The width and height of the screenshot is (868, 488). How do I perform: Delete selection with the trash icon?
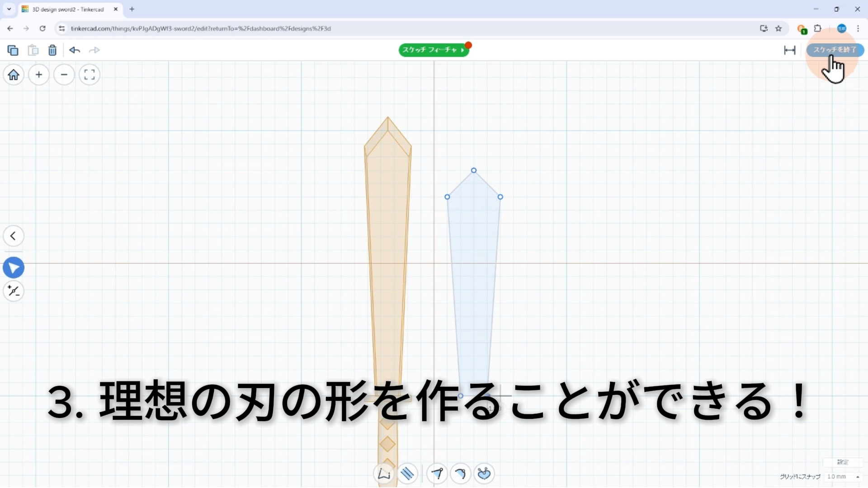(x=52, y=50)
